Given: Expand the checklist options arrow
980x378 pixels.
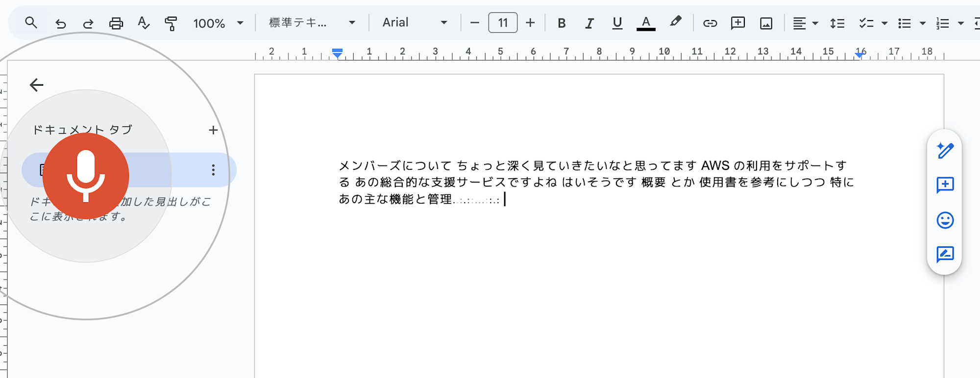Looking at the screenshot, I should [x=884, y=23].
